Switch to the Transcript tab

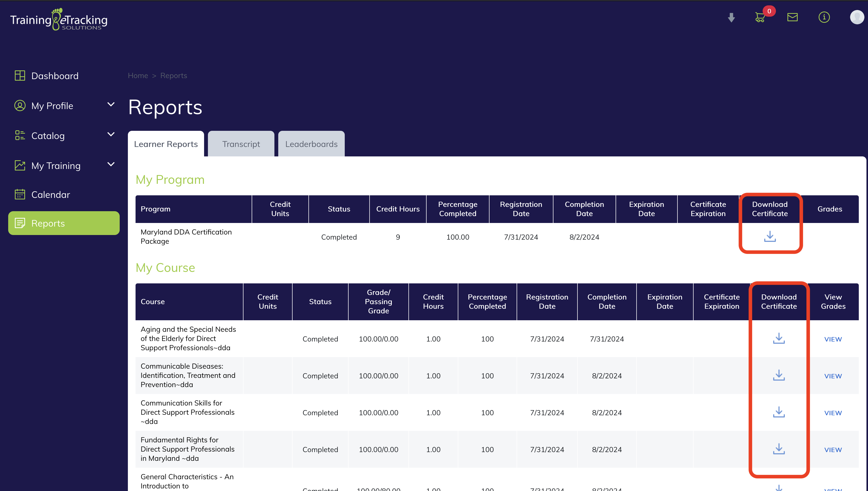point(241,144)
